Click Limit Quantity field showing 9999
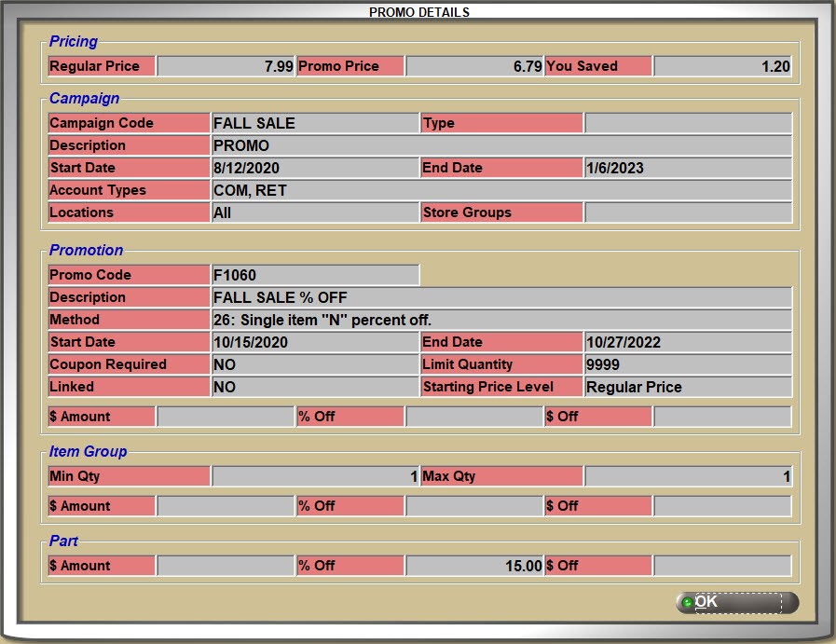Image resolution: width=836 pixels, height=644 pixels. pos(688,364)
